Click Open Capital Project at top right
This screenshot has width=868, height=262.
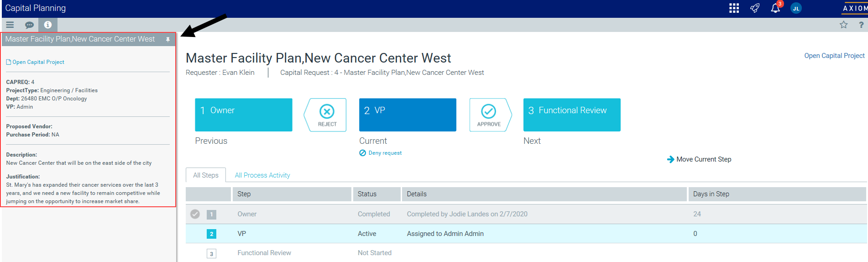point(834,56)
